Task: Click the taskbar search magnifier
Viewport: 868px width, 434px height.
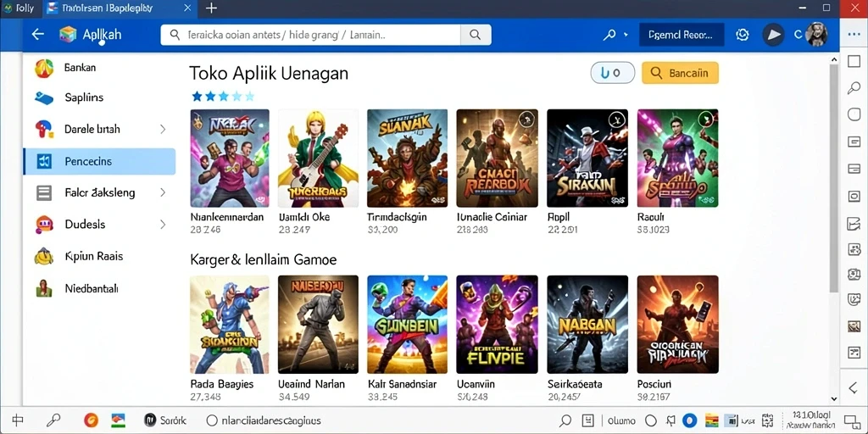Action: point(54,420)
